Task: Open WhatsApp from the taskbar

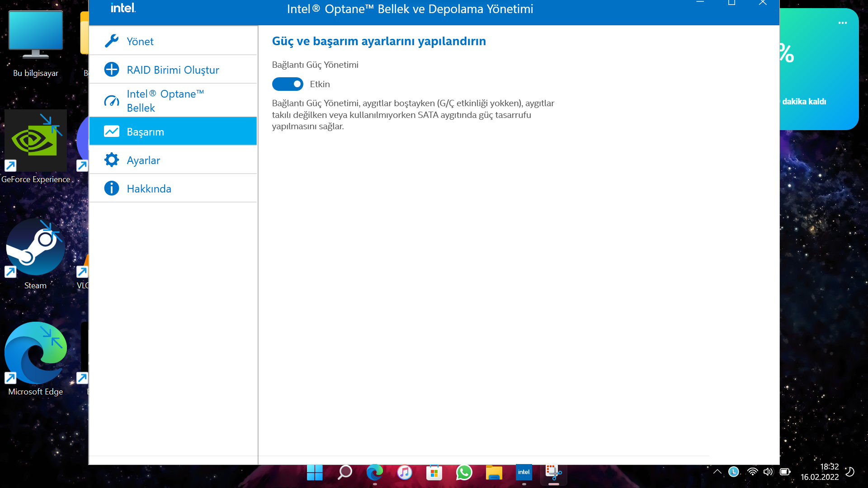Action: coord(464,473)
